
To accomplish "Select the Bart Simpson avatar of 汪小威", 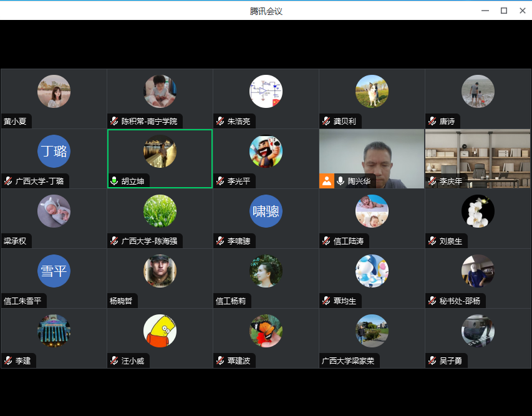I will click(160, 331).
